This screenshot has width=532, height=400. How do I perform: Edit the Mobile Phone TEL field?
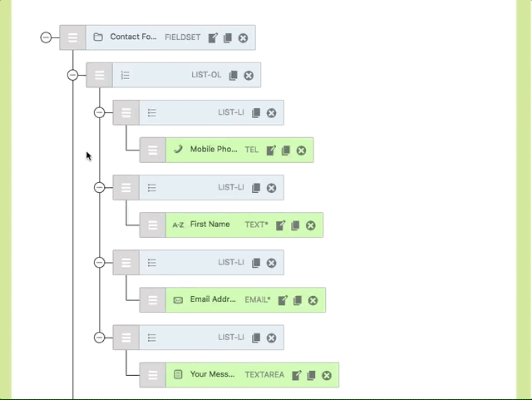(271, 151)
